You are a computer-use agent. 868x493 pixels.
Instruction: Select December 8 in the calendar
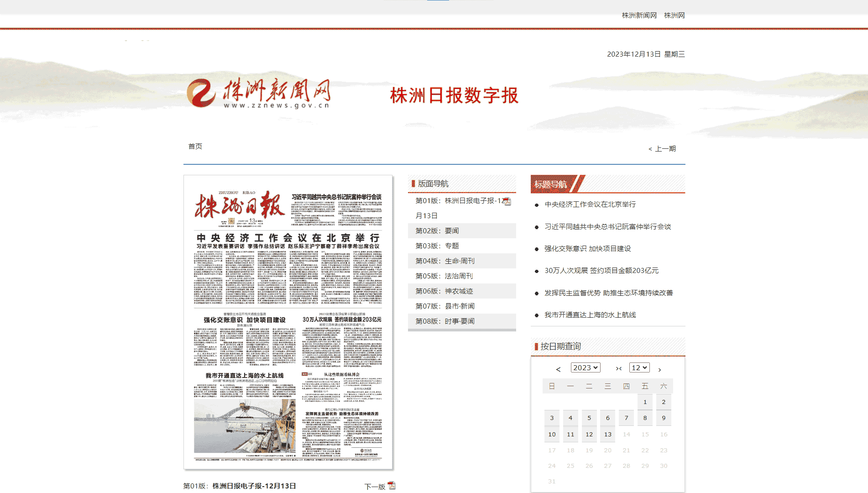click(x=645, y=418)
